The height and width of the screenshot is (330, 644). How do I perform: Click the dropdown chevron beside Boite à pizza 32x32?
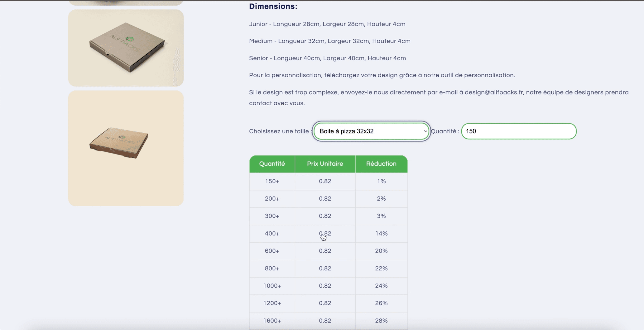(x=425, y=131)
